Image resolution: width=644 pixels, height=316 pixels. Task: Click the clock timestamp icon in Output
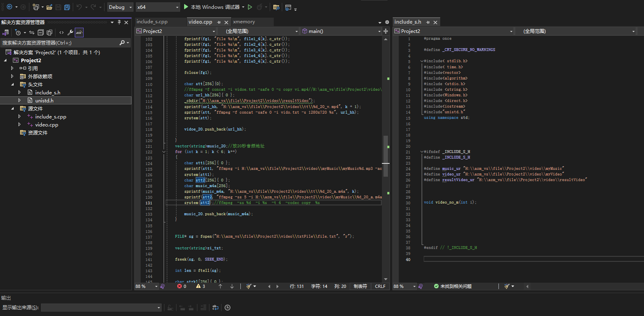(228, 308)
